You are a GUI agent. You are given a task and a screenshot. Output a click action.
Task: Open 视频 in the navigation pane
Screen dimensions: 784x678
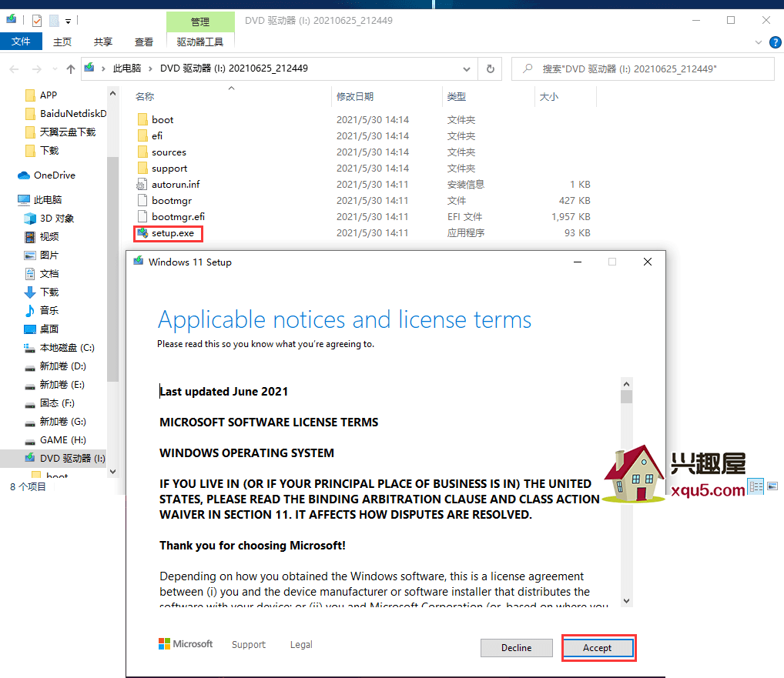pos(42,237)
